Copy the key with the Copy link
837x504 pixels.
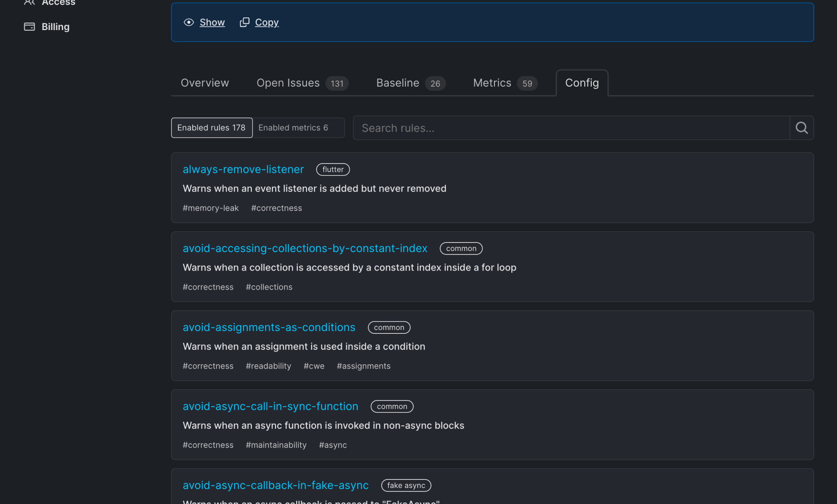pos(267,22)
